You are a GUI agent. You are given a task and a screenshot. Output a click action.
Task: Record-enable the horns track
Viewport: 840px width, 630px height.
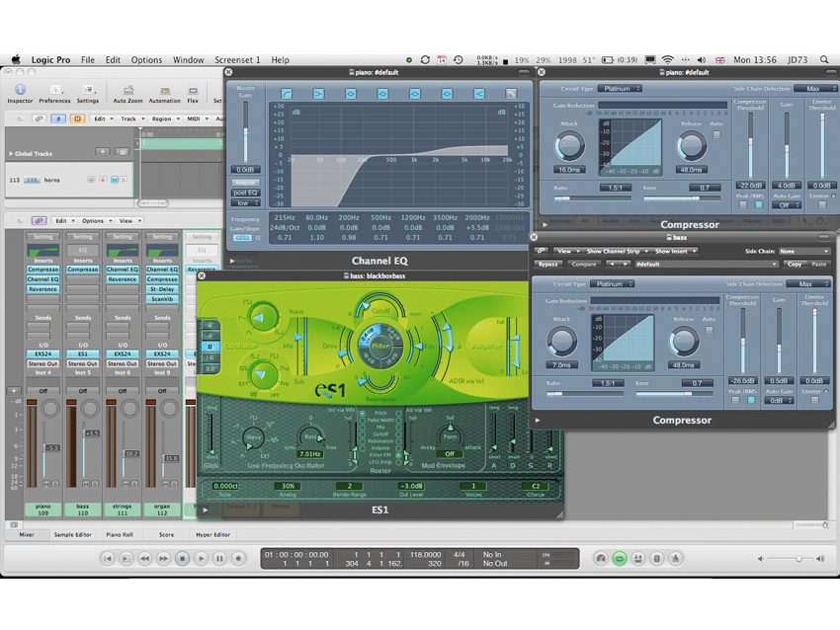(103, 180)
